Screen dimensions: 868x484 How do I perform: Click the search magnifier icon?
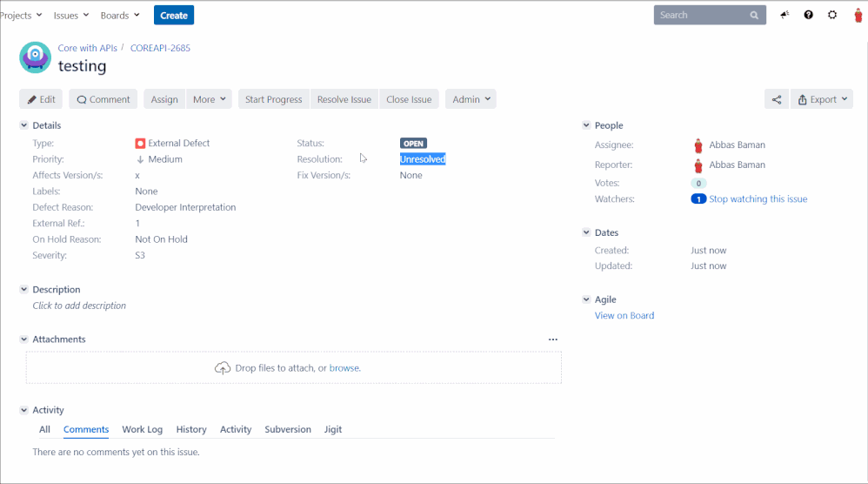pyautogui.click(x=754, y=15)
